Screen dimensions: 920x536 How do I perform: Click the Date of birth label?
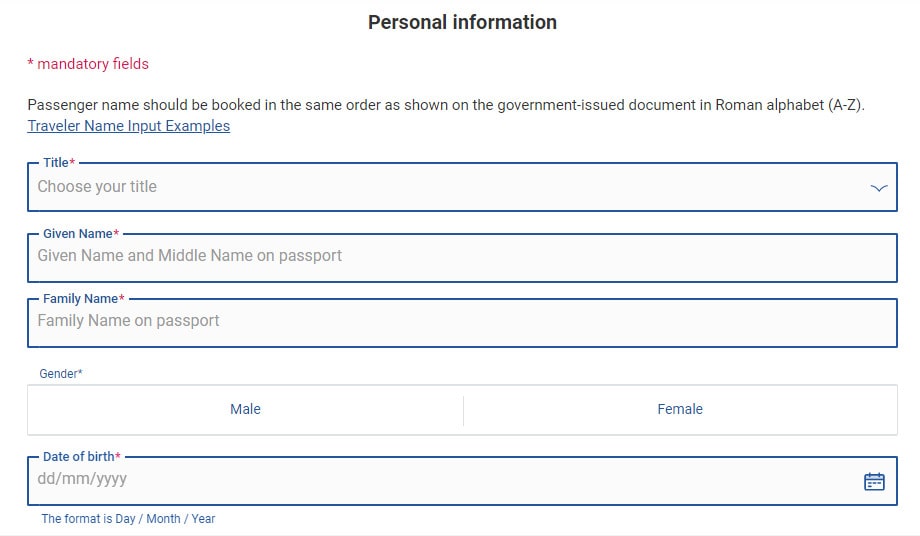coord(78,456)
